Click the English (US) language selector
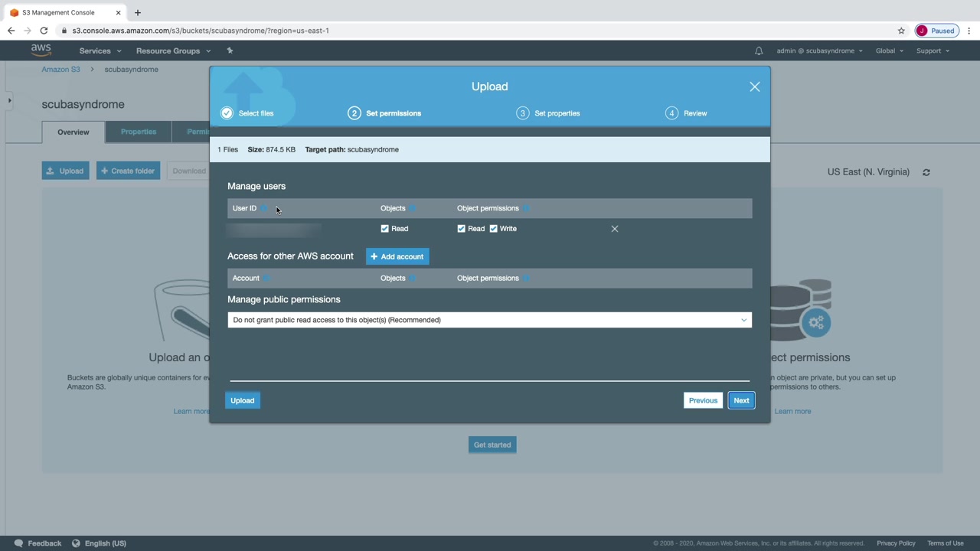Image resolution: width=980 pixels, height=551 pixels. coord(106,543)
